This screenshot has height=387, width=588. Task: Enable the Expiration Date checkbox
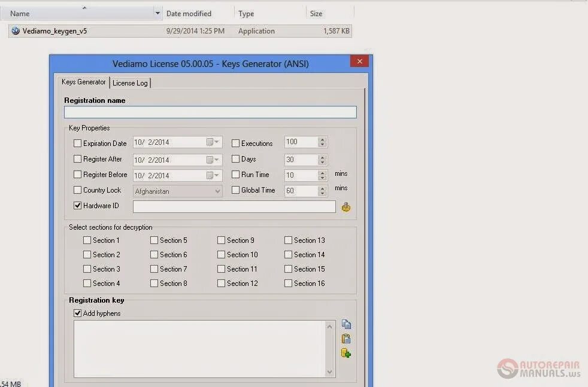[x=78, y=143]
